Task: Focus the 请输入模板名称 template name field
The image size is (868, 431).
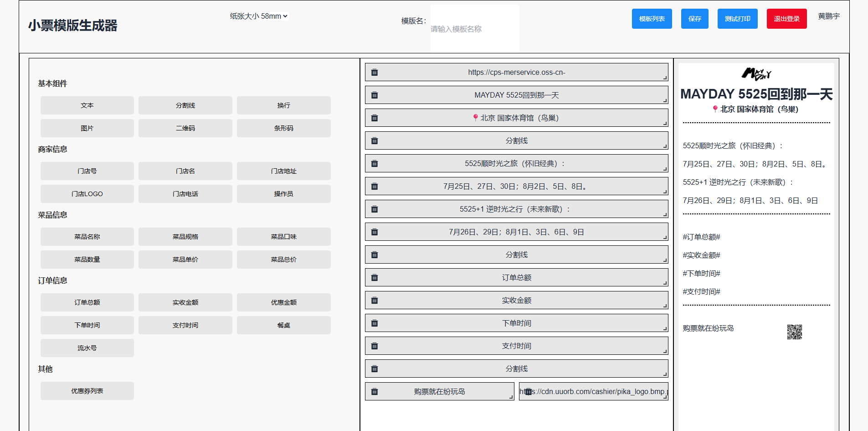Action: click(475, 29)
